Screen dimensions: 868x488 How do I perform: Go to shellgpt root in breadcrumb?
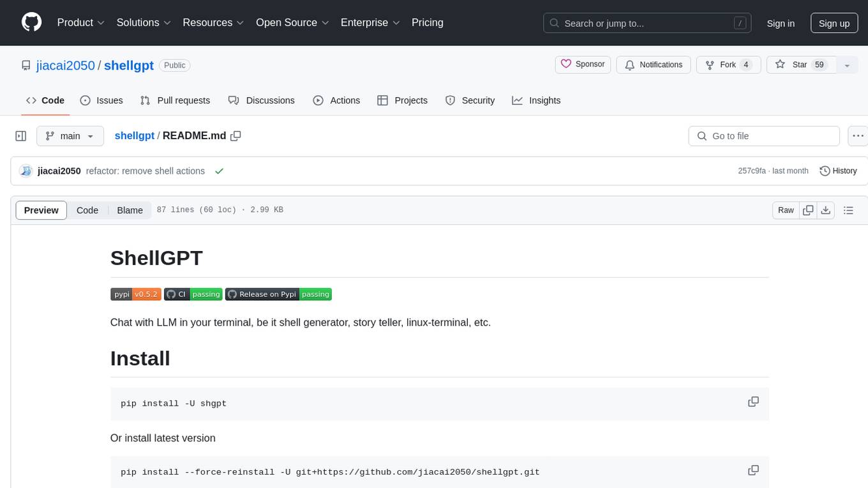(x=135, y=135)
